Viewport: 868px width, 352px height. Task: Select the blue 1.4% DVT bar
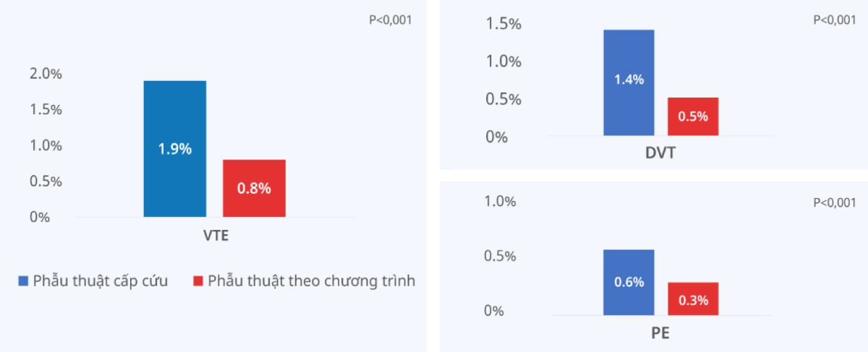629,82
